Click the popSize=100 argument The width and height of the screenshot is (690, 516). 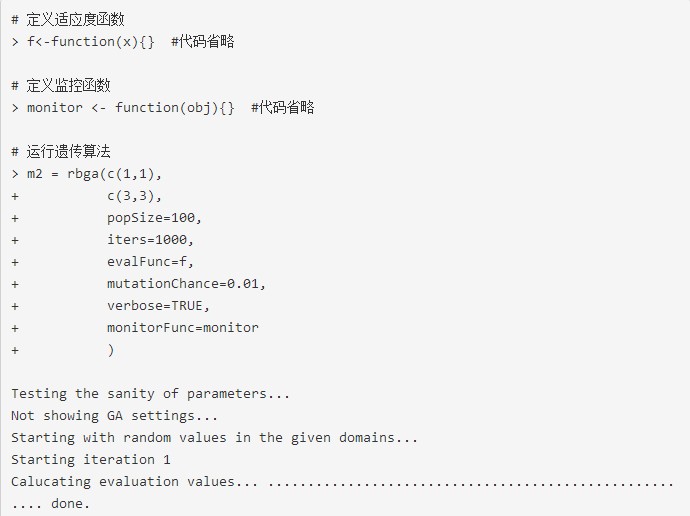pyautogui.click(x=154, y=218)
